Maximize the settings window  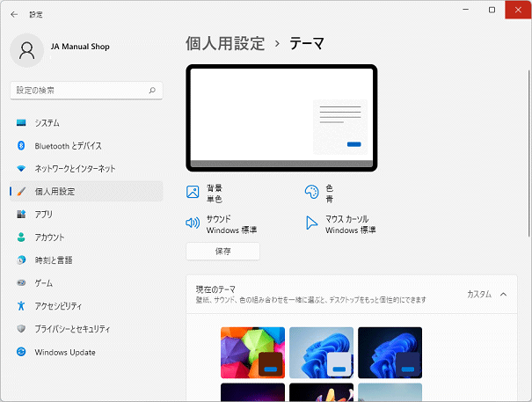point(492,10)
